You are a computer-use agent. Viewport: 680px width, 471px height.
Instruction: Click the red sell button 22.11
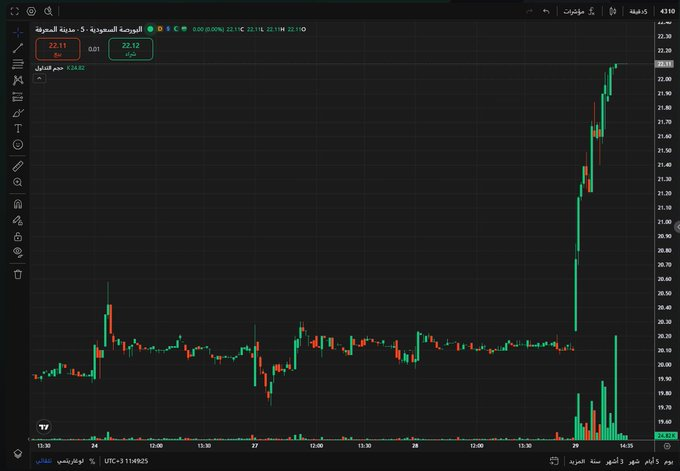pyautogui.click(x=58, y=49)
